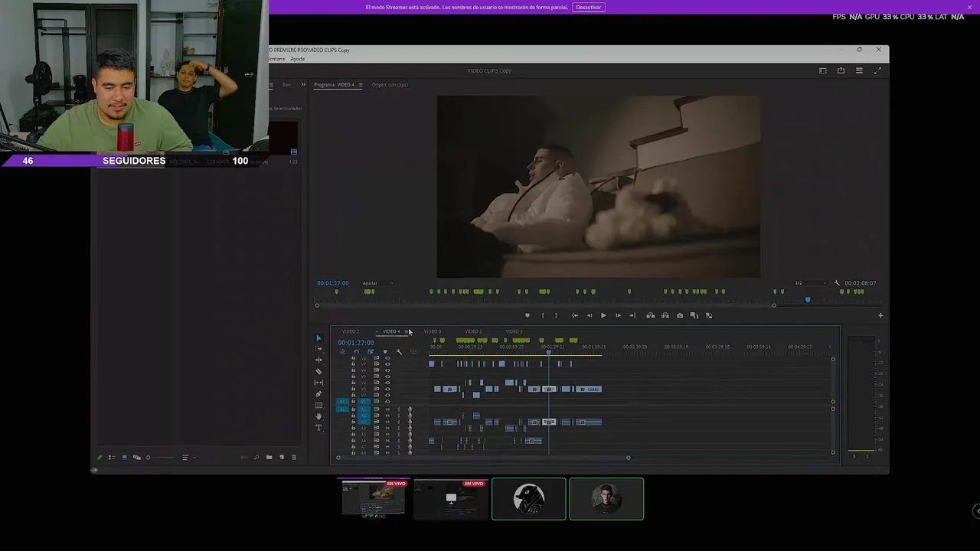Switch project panel to icon view

[124, 458]
